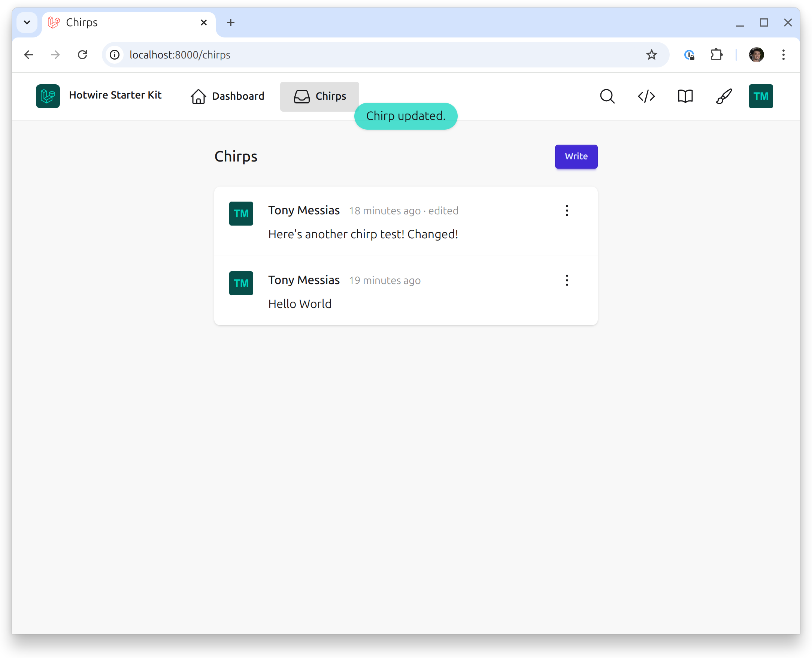The height and width of the screenshot is (658, 812).
Task: Go to the Dashboard nav item
Action: click(227, 96)
